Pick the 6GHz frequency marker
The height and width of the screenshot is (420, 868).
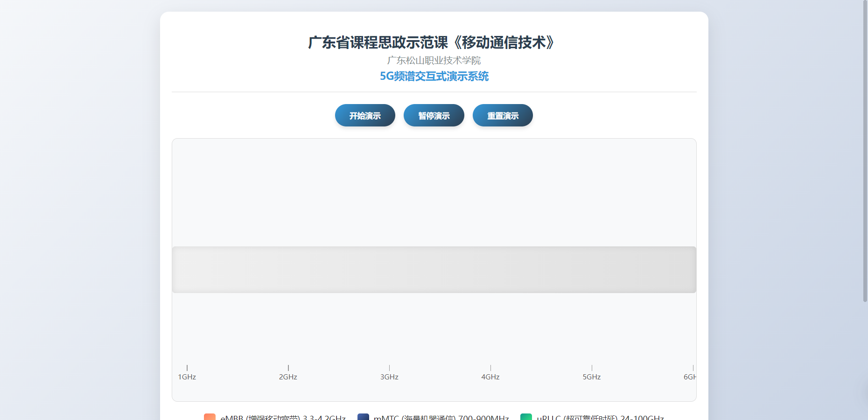click(x=690, y=377)
